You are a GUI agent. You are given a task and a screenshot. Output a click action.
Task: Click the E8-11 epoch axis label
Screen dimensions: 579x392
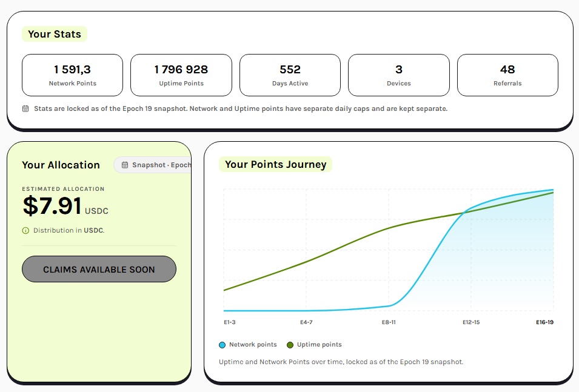coord(389,322)
